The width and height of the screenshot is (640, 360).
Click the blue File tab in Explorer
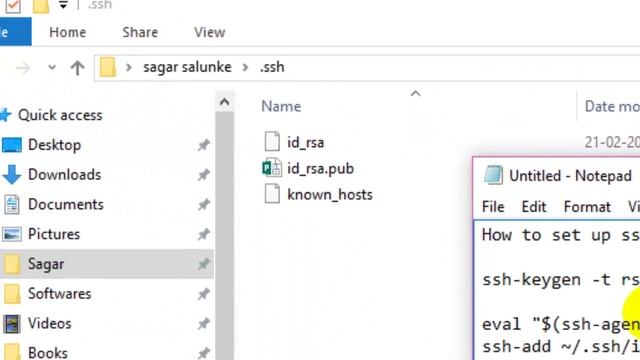(15, 32)
